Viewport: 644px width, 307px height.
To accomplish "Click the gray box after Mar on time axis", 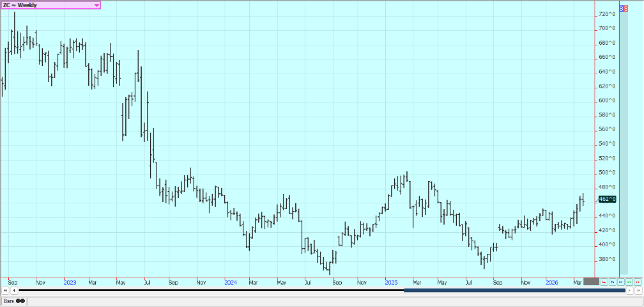I will coord(591,281).
